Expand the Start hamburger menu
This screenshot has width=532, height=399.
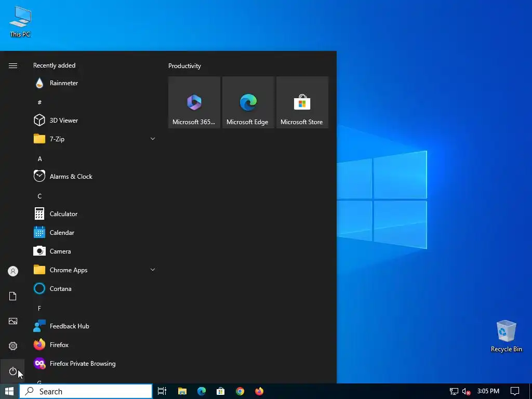[x=12, y=66]
